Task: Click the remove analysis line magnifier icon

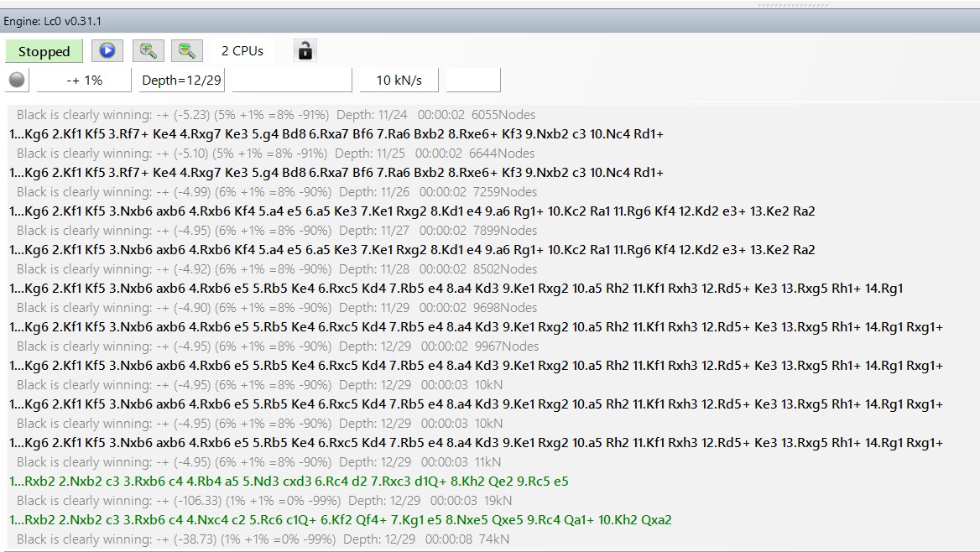Action: click(187, 51)
